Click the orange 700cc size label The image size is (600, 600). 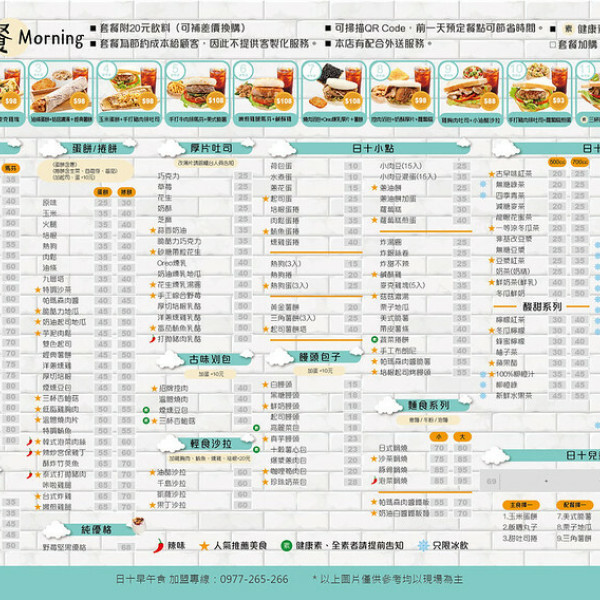581,162
